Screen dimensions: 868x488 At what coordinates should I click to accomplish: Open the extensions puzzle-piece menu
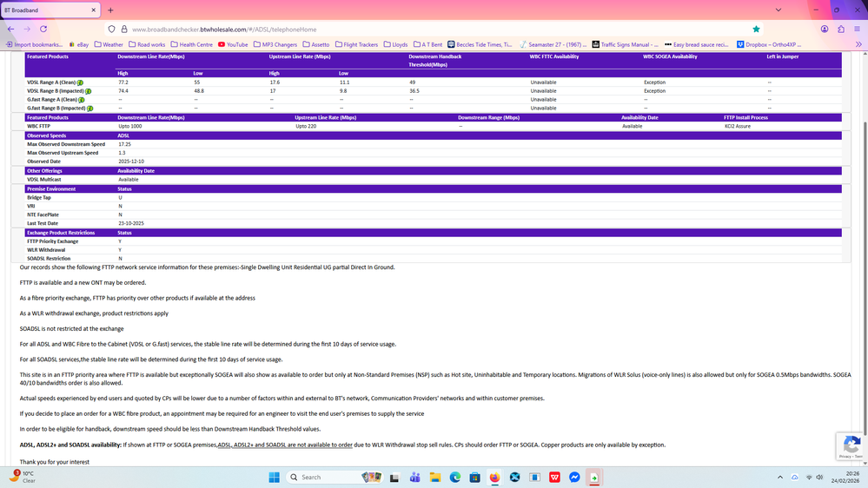(x=841, y=30)
